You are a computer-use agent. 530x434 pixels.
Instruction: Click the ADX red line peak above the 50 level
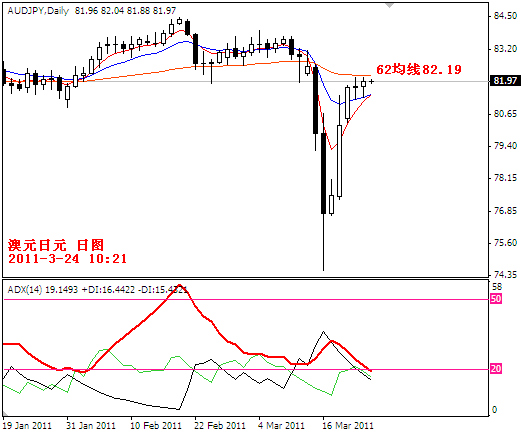(179, 286)
